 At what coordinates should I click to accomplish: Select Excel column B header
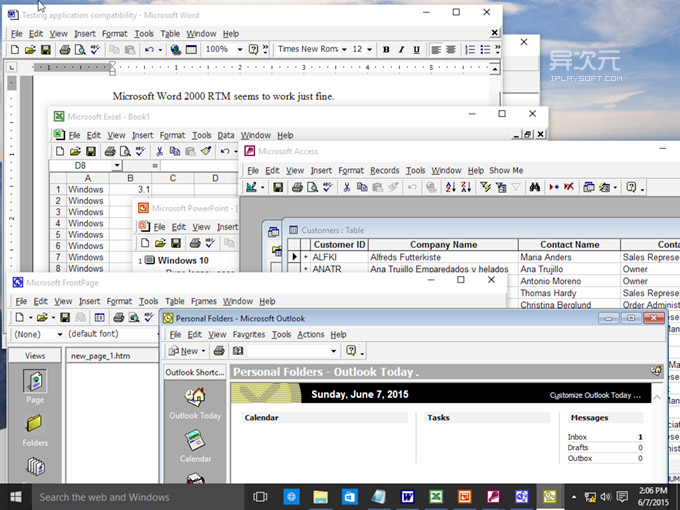[130, 178]
